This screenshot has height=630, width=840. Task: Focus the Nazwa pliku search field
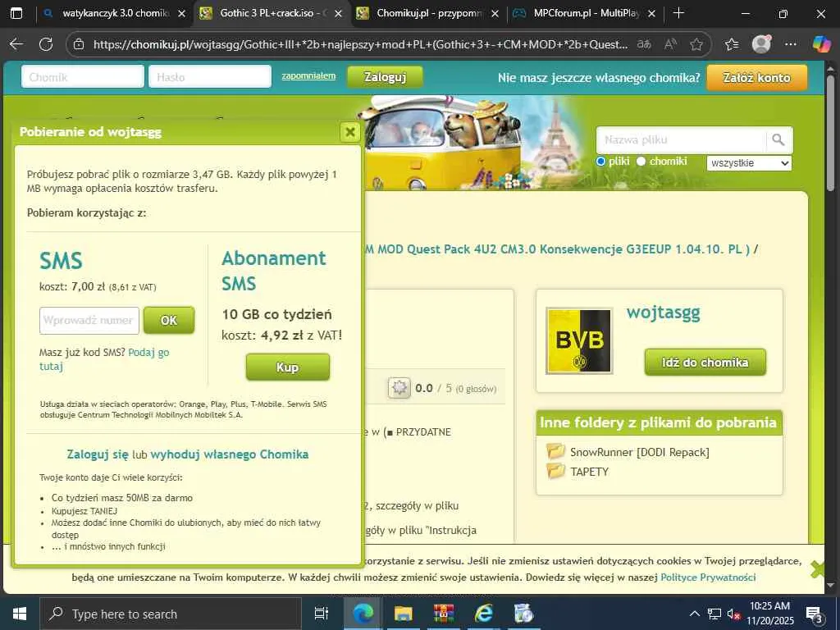[x=681, y=140]
